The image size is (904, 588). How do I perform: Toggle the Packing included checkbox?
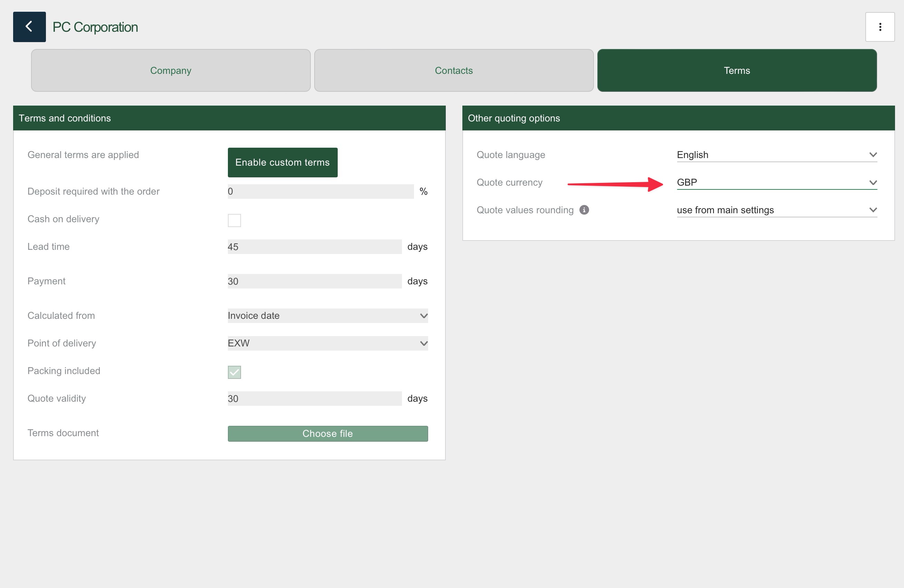coord(234,372)
